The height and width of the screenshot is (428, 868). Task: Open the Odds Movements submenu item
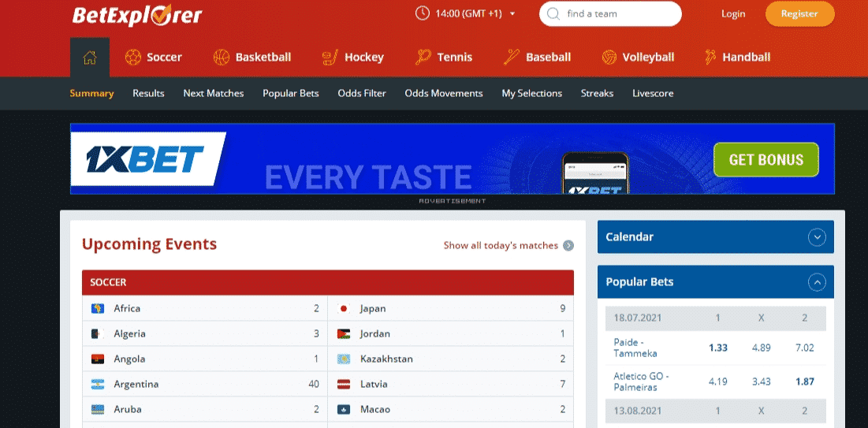pyautogui.click(x=444, y=94)
